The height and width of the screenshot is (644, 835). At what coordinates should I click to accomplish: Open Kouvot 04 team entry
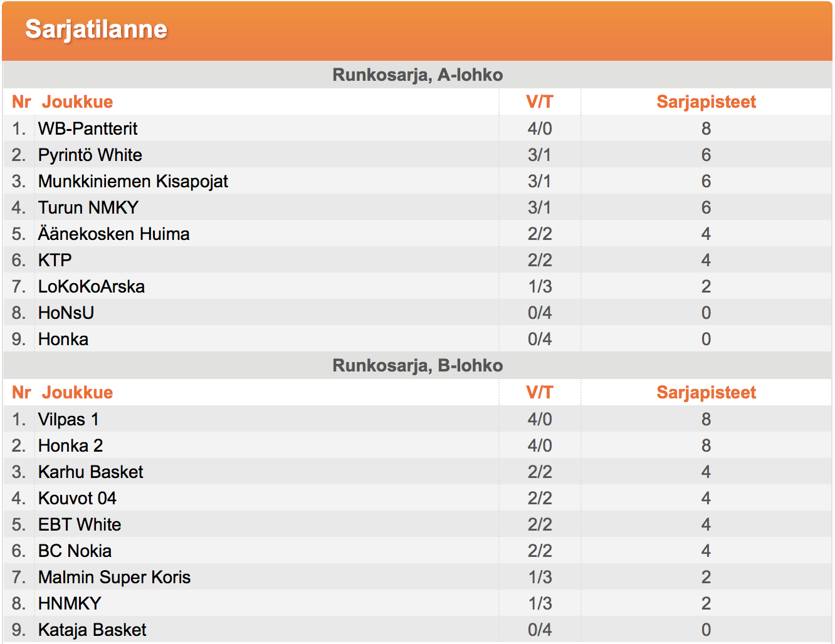(77, 498)
